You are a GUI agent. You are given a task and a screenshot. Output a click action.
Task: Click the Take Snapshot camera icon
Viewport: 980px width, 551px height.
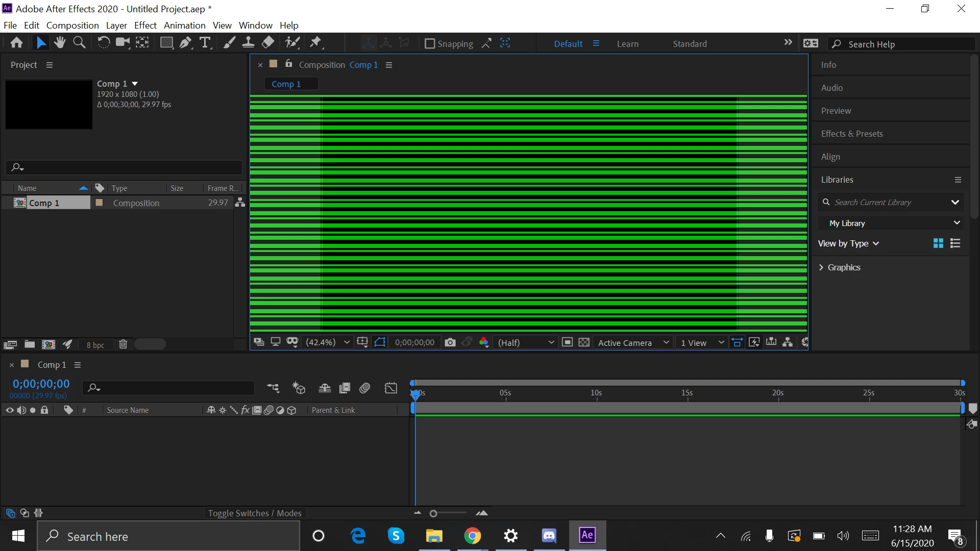pyautogui.click(x=450, y=342)
